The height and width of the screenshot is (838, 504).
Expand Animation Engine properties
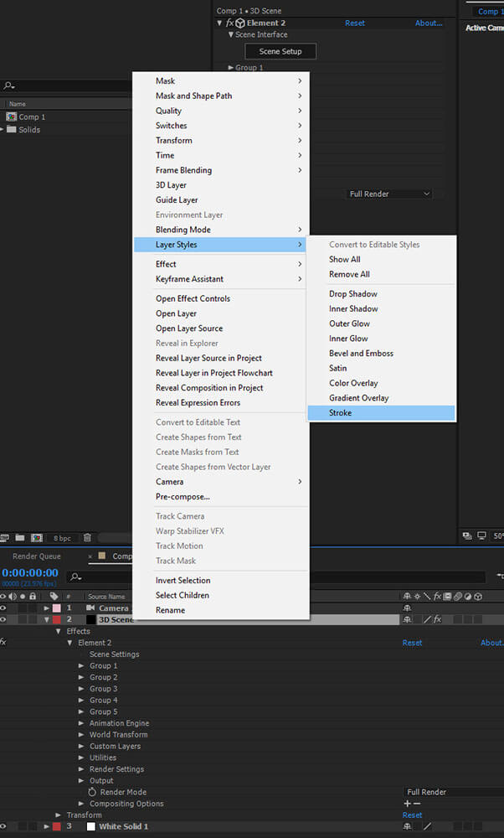pos(81,723)
